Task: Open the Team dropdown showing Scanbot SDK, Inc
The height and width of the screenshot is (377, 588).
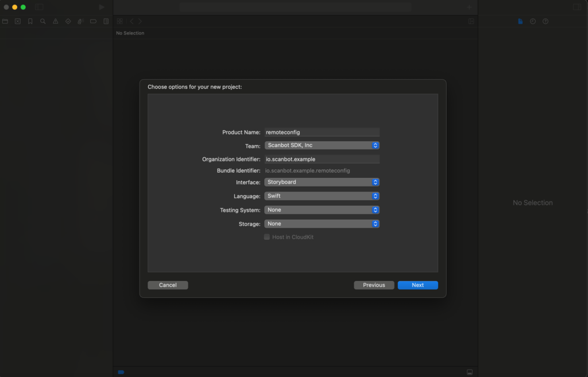Action: click(322, 145)
